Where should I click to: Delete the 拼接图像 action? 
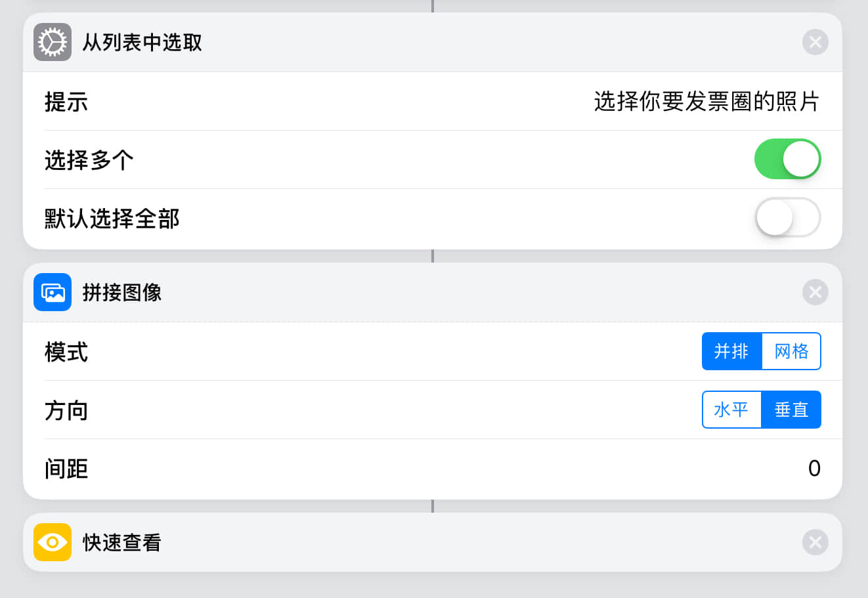click(815, 292)
